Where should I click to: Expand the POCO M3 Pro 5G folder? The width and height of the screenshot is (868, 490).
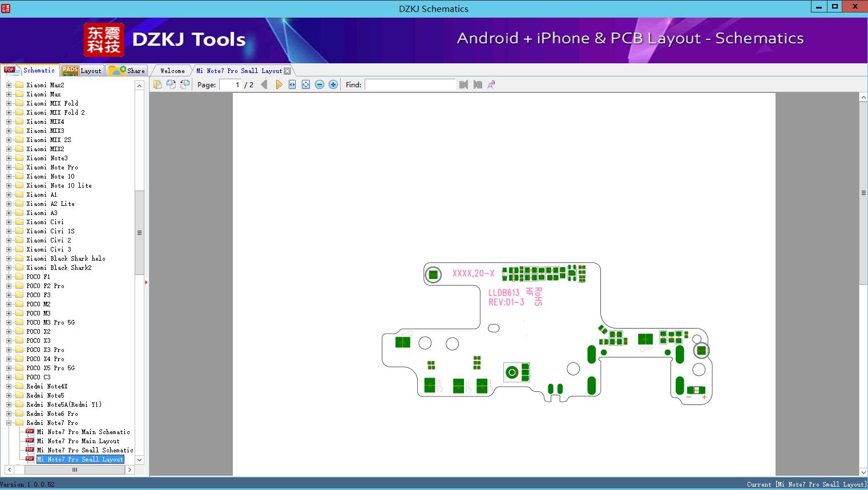click(x=9, y=322)
